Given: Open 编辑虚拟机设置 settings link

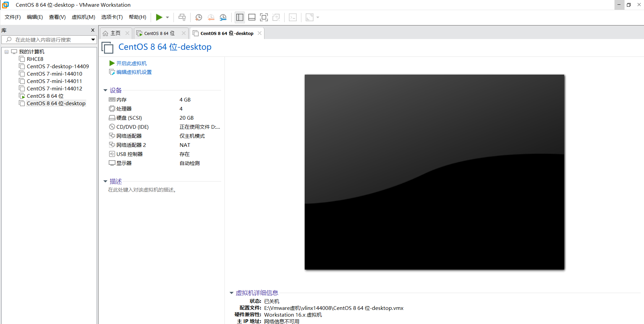Looking at the screenshot, I should pos(134,72).
